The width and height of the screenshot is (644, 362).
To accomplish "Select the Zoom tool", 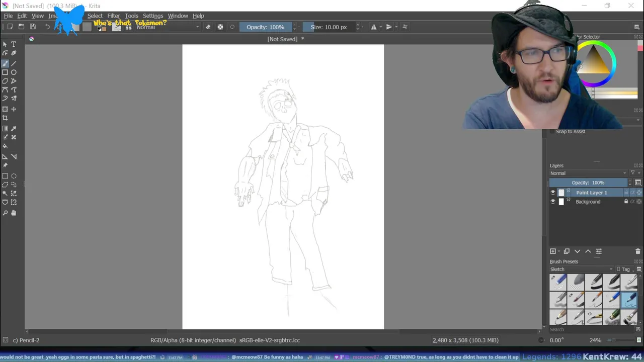I will (x=5, y=213).
